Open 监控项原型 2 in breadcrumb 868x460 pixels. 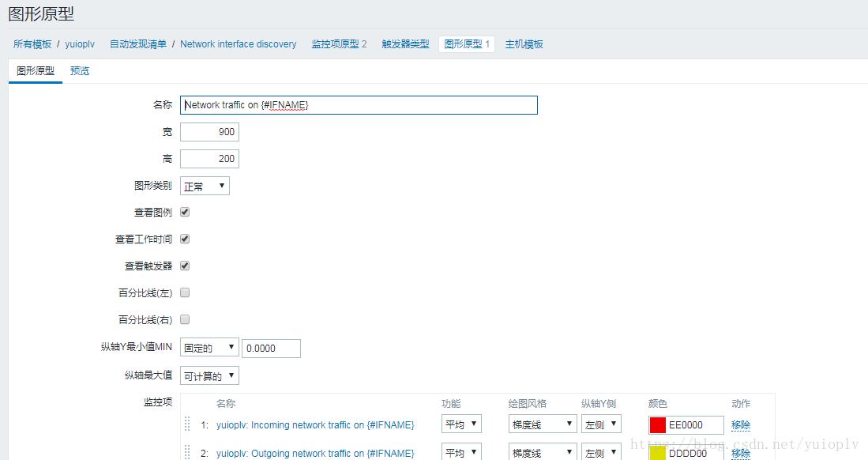[339, 43]
